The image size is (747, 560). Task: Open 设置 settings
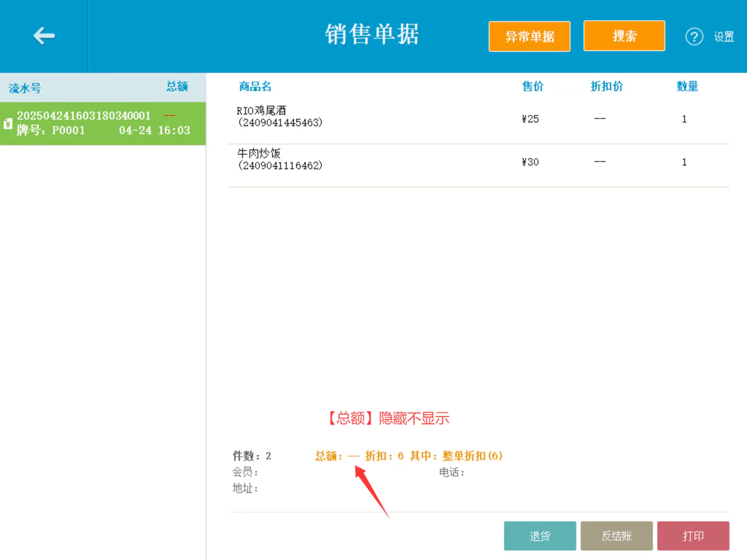(724, 37)
